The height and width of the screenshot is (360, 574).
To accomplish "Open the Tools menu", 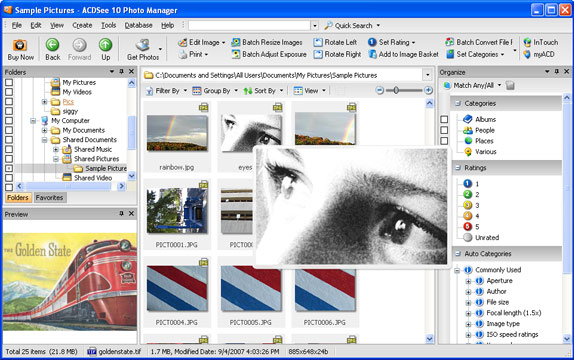I will click(108, 25).
